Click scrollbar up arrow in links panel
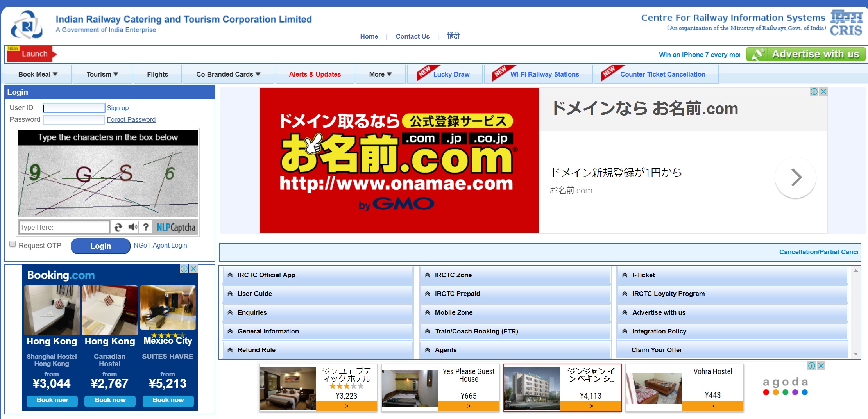Viewport: 868px width, 419px height. pos(855,271)
